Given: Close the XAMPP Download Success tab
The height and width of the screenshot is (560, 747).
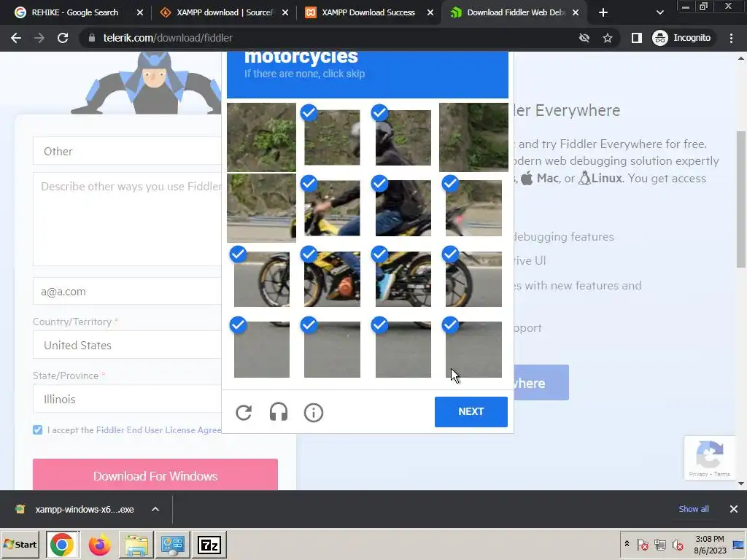Looking at the screenshot, I should coord(430,12).
